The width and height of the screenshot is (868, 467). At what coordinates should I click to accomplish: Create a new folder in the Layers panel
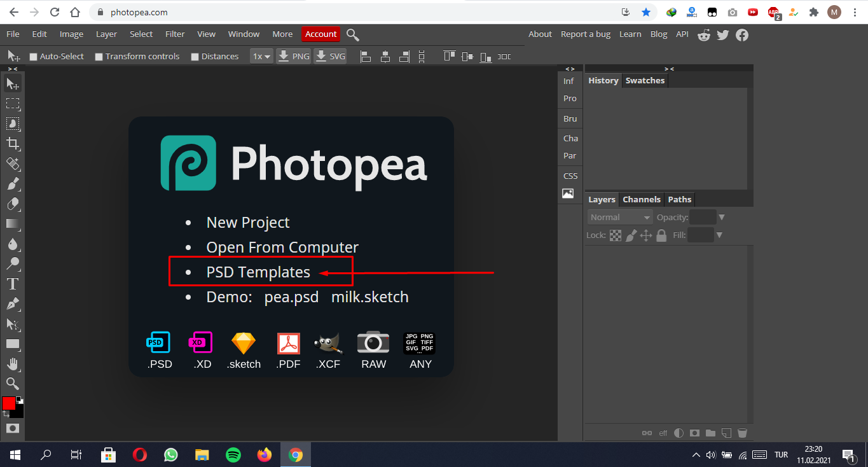(710, 433)
